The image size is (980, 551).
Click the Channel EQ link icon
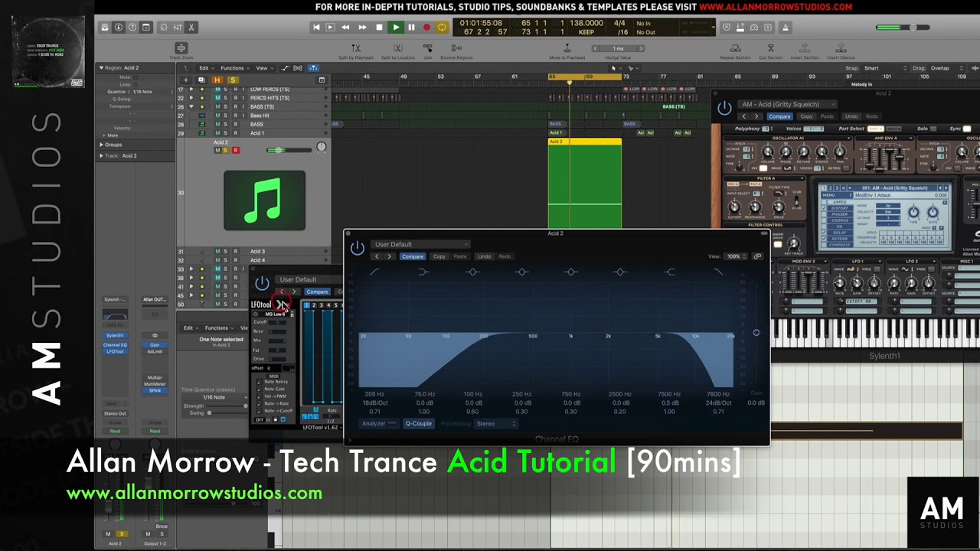click(757, 256)
